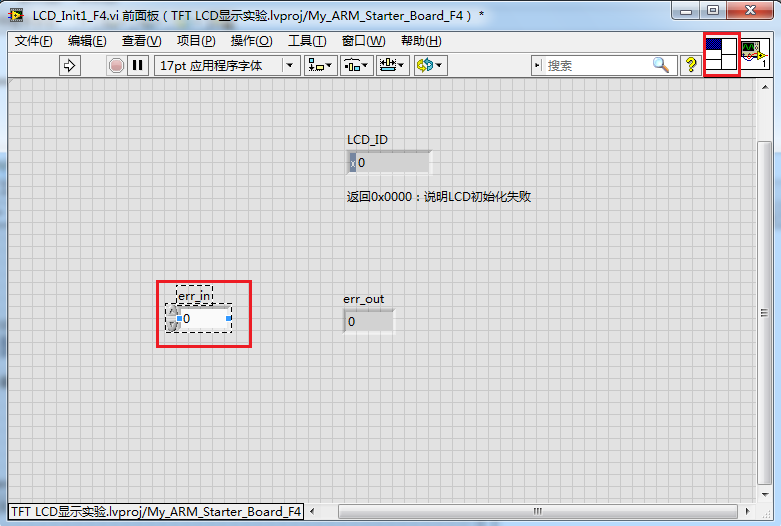Click the horizontal scrollbar thumb
Viewport: 781px width, 526px height.
[538, 511]
